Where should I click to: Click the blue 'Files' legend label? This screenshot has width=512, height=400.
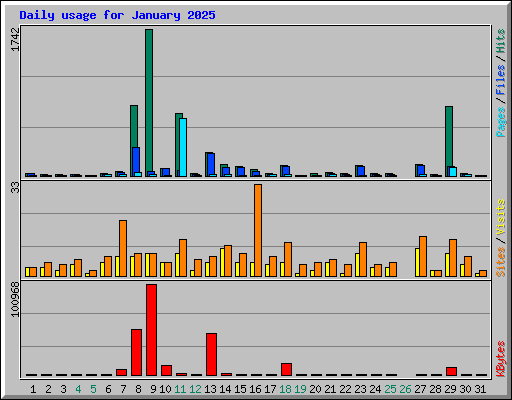500,80
